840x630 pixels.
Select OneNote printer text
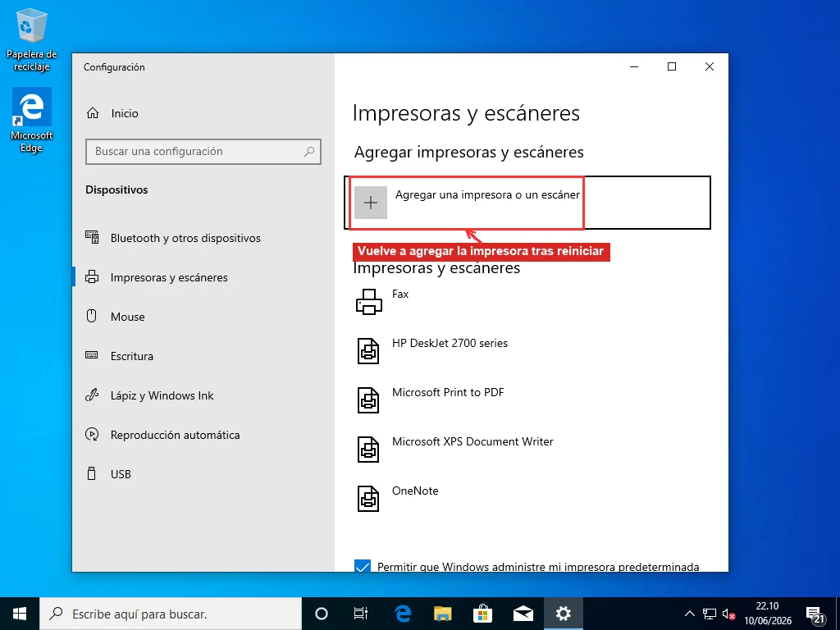[414, 491]
